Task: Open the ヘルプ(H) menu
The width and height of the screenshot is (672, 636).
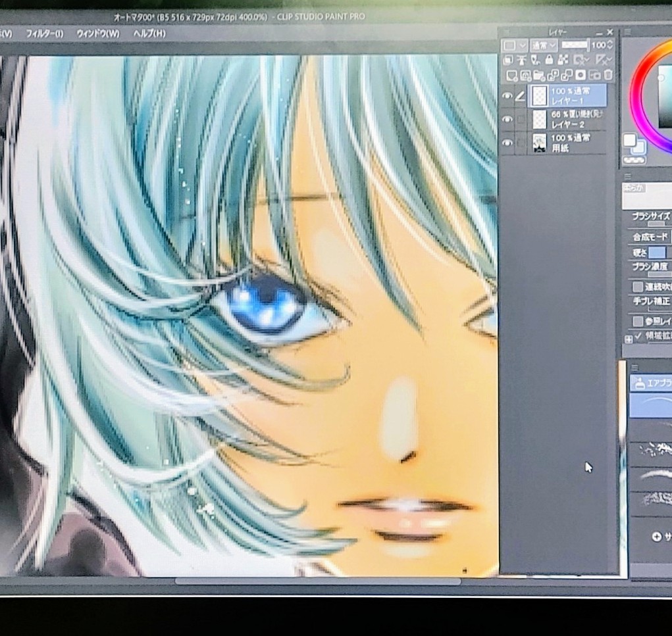Action: tap(149, 34)
